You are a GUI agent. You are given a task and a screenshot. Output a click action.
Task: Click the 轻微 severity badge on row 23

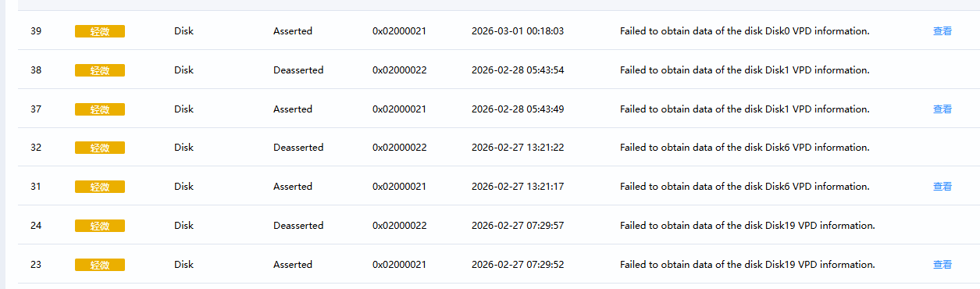tap(100, 265)
